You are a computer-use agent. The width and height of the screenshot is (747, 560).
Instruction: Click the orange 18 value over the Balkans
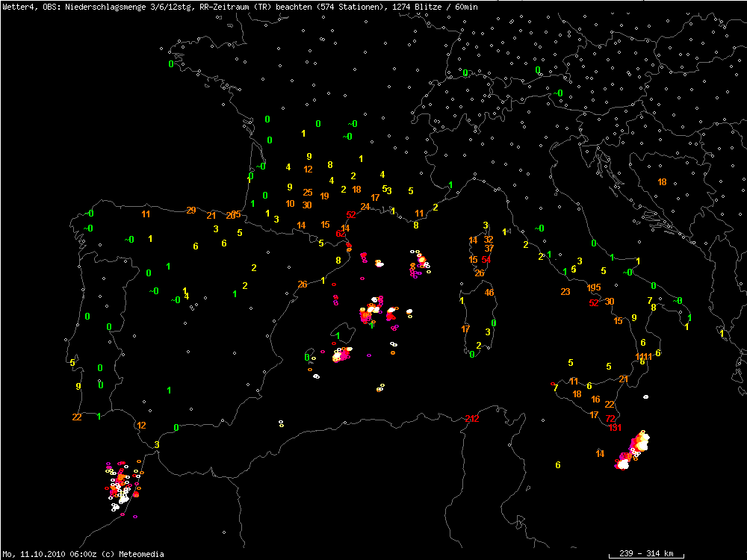(662, 182)
